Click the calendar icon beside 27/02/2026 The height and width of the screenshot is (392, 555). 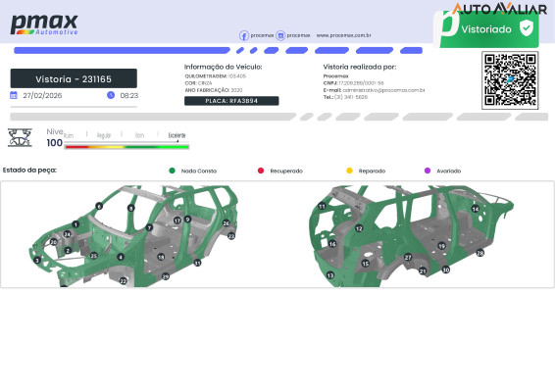(14, 95)
